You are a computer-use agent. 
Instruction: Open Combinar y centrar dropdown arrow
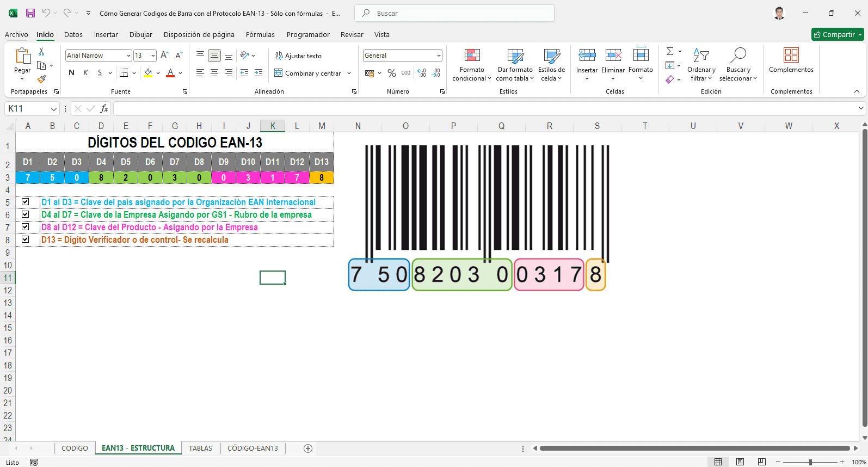click(x=349, y=73)
